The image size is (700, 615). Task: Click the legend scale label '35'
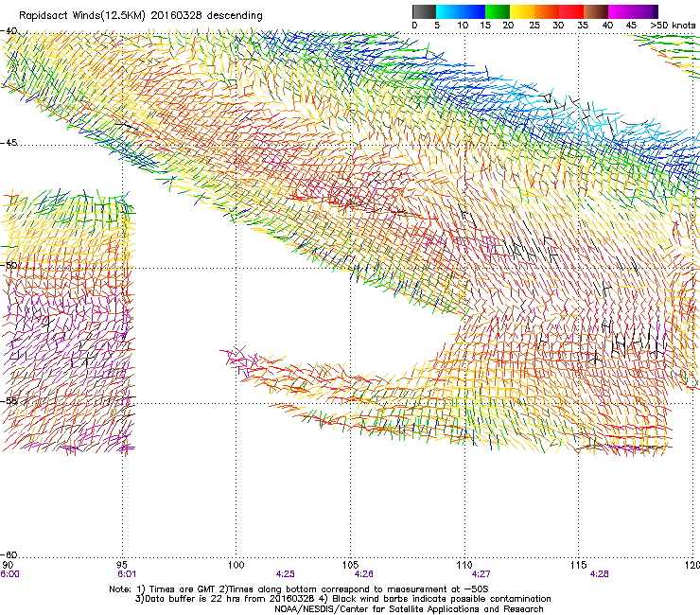pyautogui.click(x=583, y=26)
